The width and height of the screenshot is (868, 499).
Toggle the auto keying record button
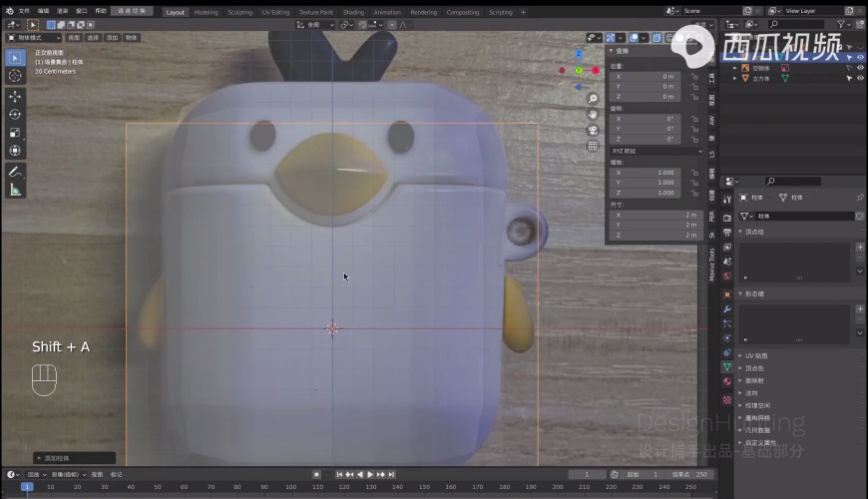(x=316, y=475)
